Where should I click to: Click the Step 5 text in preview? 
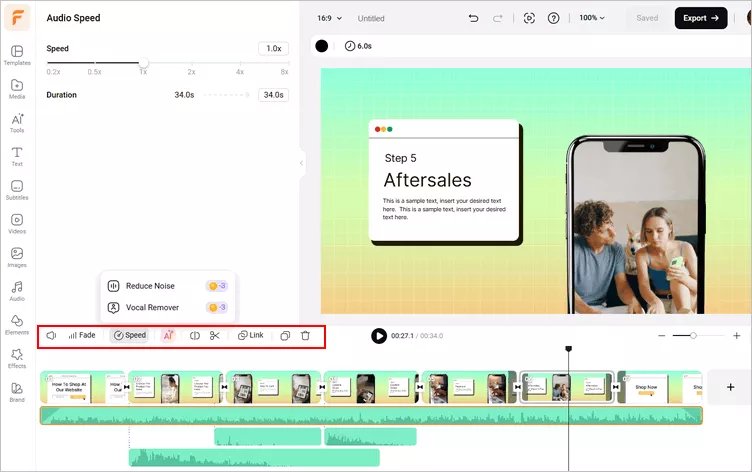pyautogui.click(x=400, y=158)
